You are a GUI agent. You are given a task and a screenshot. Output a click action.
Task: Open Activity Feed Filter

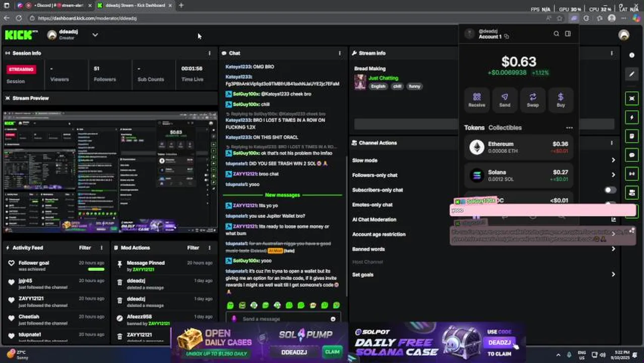[x=85, y=248]
